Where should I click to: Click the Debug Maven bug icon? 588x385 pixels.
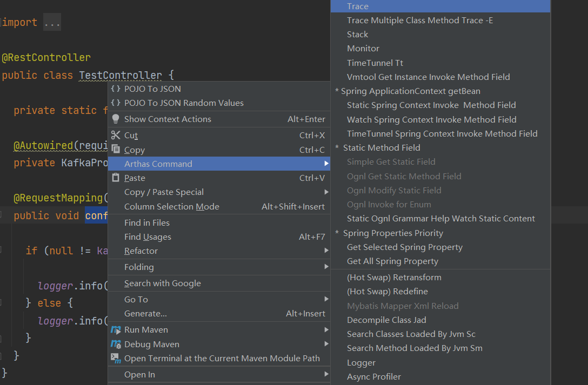point(116,344)
